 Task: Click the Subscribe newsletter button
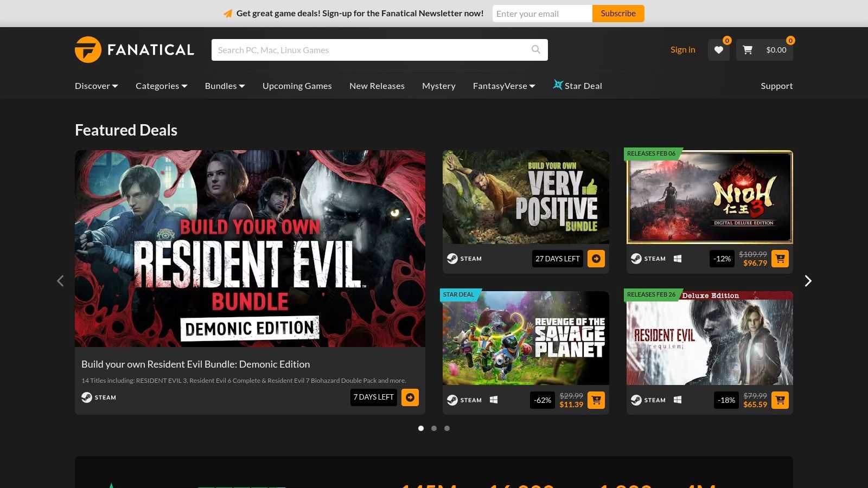[618, 14]
